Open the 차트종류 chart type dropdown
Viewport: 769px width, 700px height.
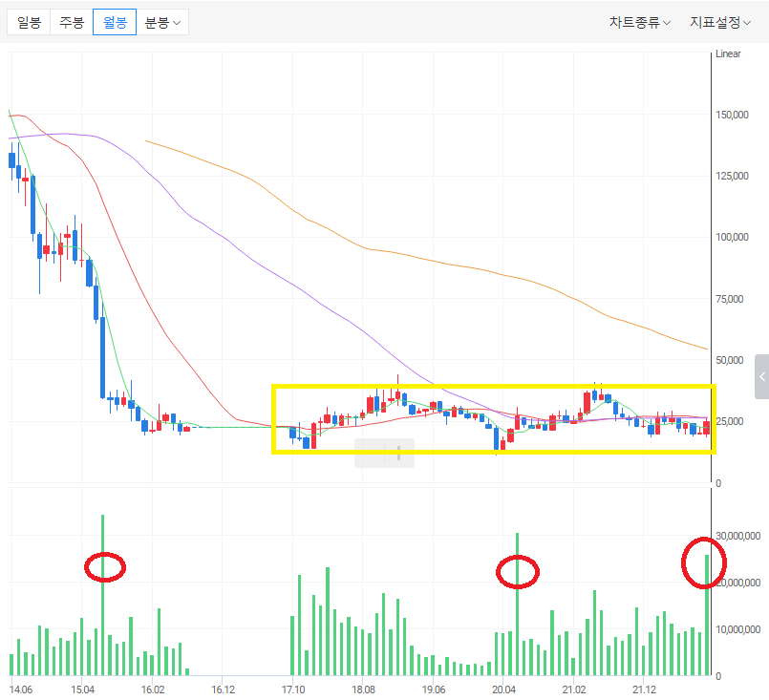tap(639, 22)
